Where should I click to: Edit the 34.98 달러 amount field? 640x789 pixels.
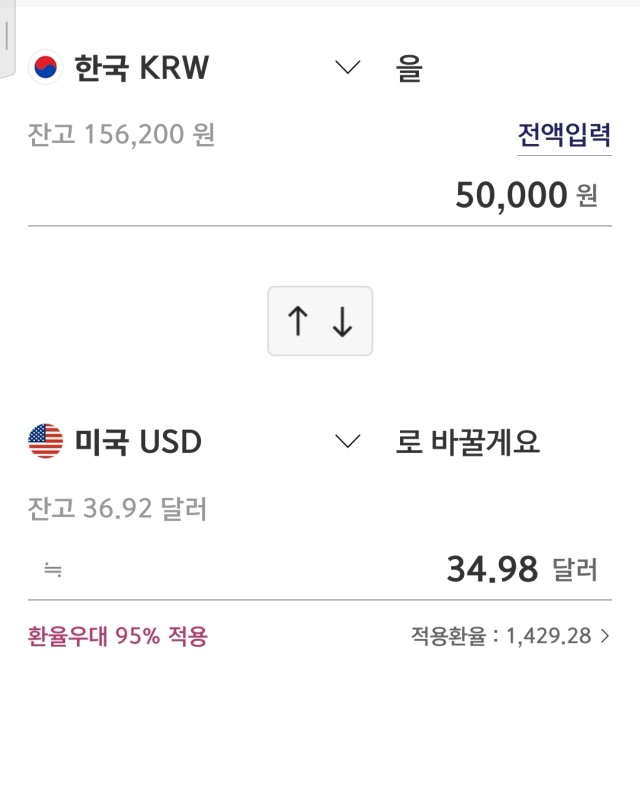coord(320,570)
